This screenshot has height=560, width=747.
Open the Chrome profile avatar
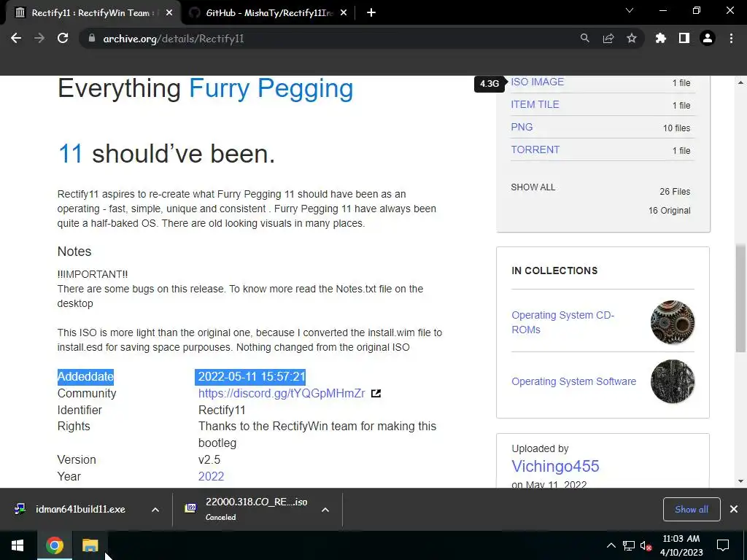[x=708, y=38]
